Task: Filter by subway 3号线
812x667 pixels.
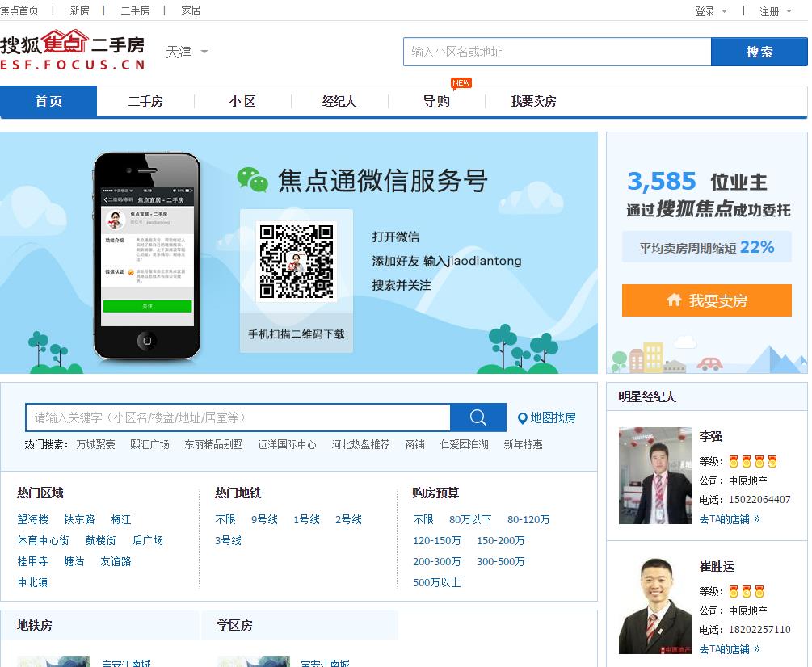Action: click(229, 541)
